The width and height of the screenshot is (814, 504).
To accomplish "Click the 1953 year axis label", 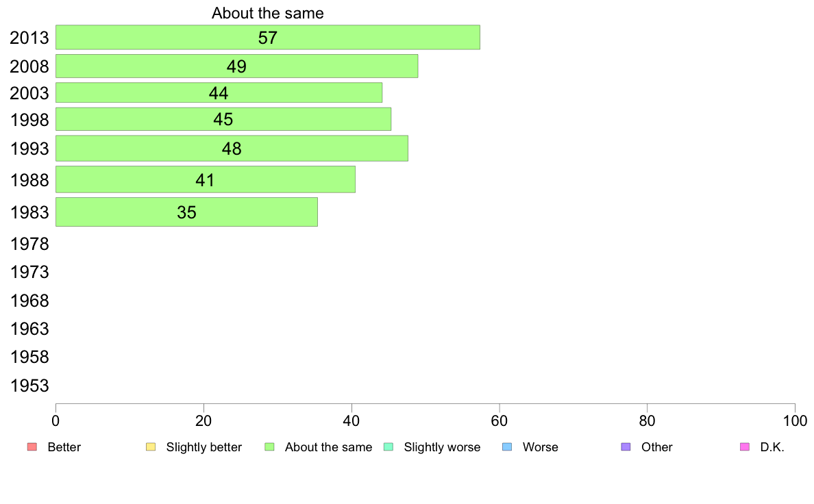I will [x=29, y=386].
